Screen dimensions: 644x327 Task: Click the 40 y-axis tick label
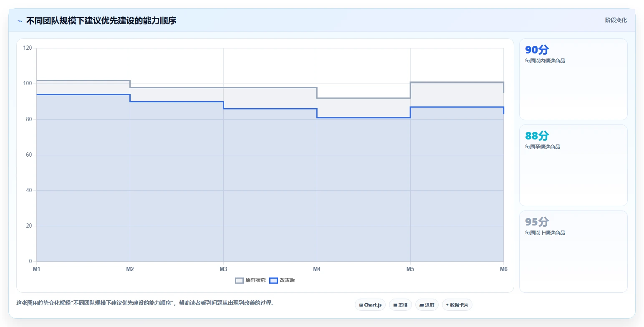(x=29, y=190)
